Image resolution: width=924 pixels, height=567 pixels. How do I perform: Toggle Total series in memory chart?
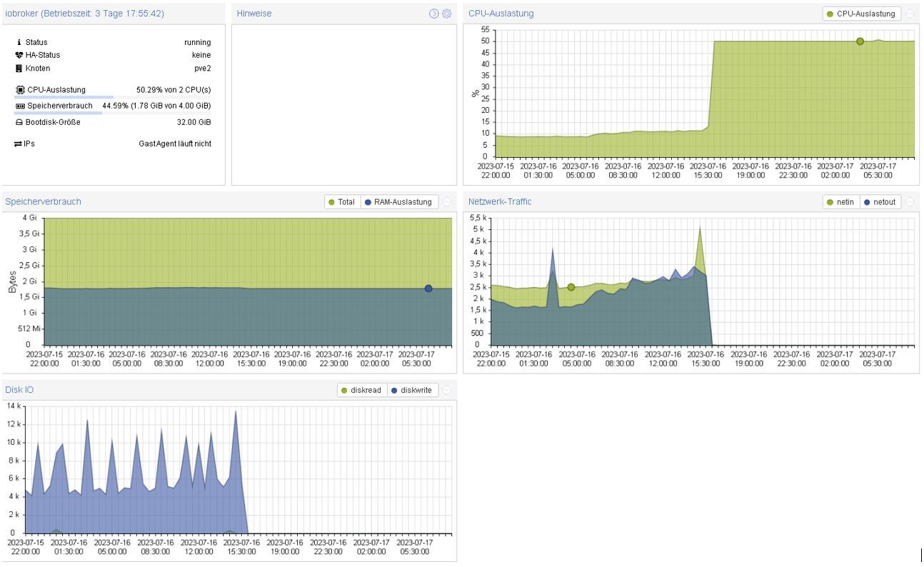coord(342,202)
